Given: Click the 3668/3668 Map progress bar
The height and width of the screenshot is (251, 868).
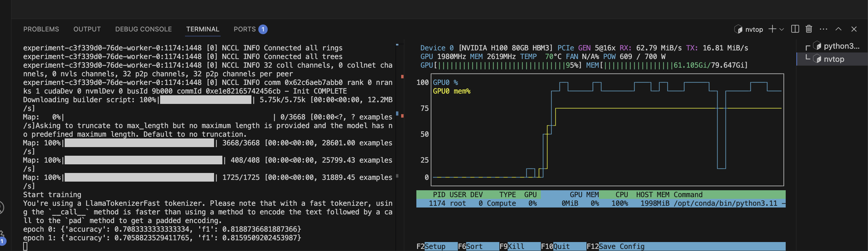Looking at the screenshot, I should (x=139, y=143).
